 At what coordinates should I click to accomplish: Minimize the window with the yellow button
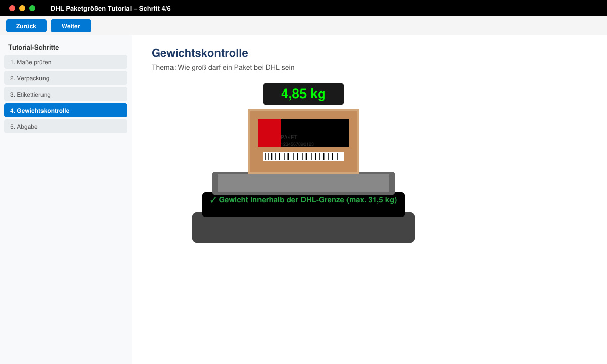click(x=22, y=8)
